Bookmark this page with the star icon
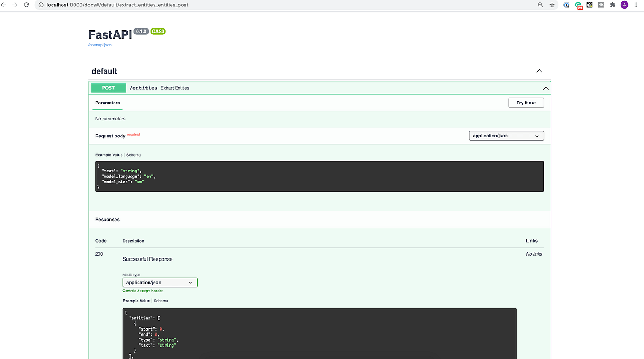 point(552,5)
